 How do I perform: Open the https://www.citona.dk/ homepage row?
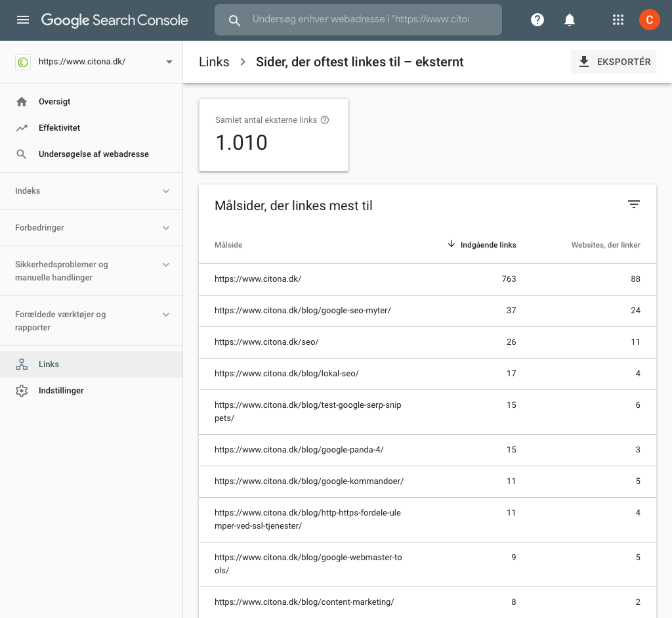427,279
